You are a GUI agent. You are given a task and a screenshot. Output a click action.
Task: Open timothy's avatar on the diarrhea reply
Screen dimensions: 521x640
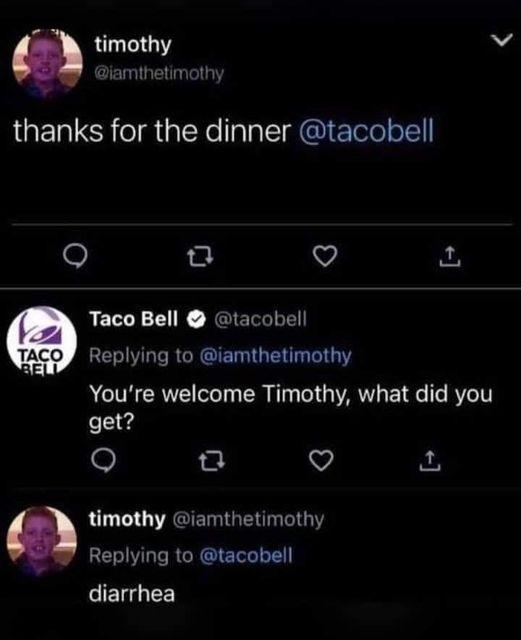42,540
